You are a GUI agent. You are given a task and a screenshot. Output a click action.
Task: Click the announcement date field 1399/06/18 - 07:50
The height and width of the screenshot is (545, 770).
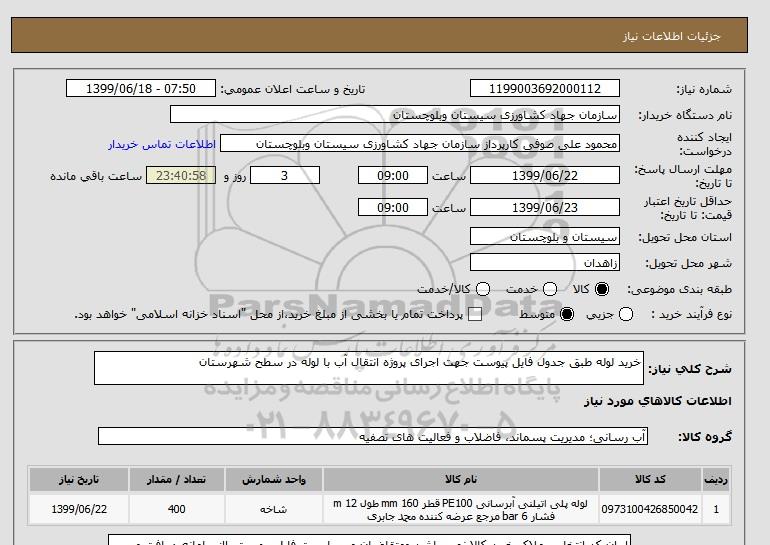click(x=141, y=88)
